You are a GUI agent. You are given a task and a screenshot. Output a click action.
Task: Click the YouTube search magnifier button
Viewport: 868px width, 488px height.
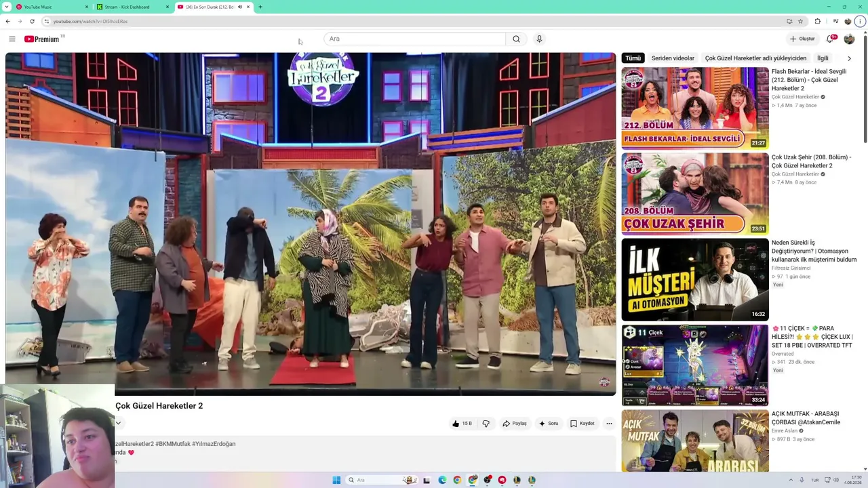[x=516, y=39]
